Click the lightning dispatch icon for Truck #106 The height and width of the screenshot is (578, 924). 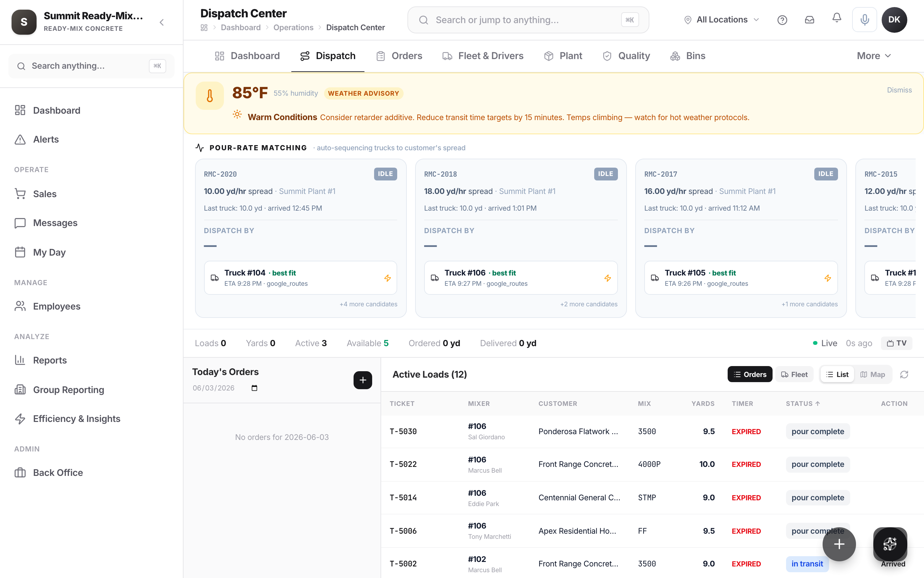click(607, 278)
